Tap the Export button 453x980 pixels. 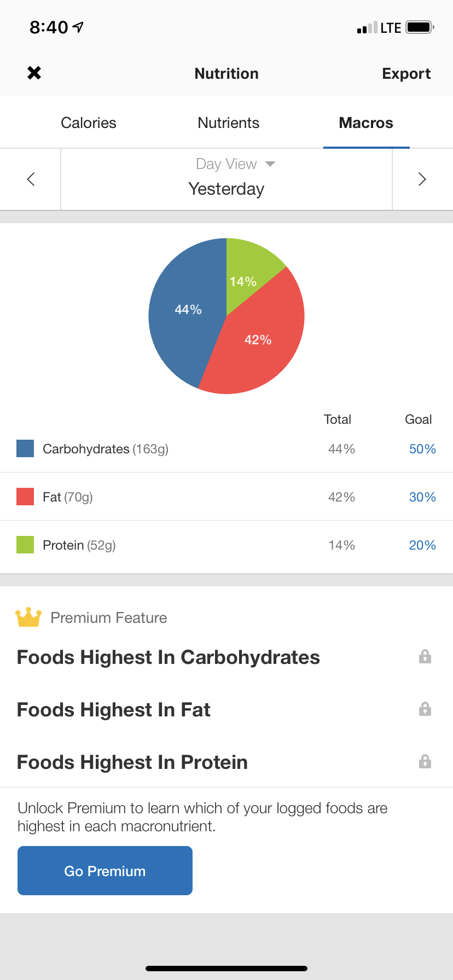[406, 74]
